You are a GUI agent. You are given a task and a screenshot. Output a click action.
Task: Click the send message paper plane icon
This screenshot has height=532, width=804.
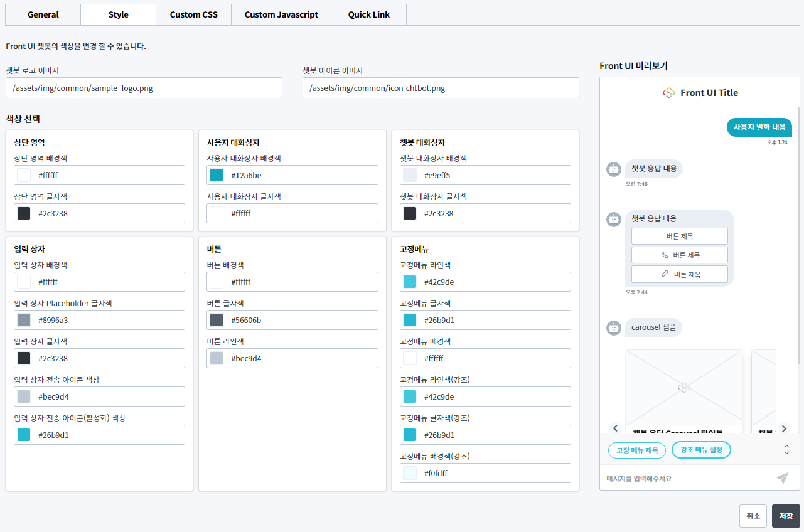pos(782,478)
